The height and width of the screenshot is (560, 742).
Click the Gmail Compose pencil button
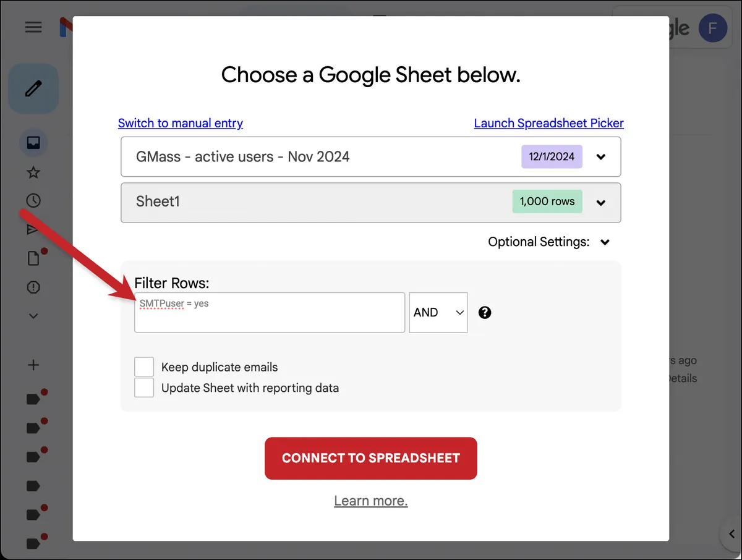(x=33, y=88)
